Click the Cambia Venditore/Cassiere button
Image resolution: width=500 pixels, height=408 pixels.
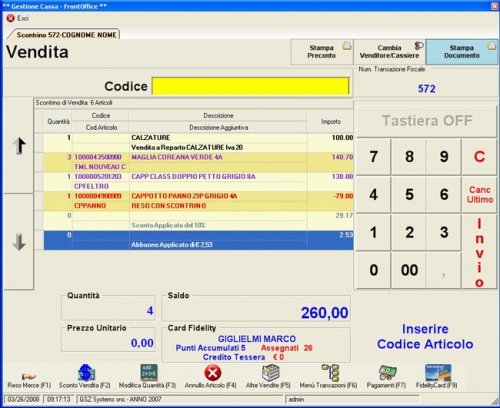(x=389, y=52)
